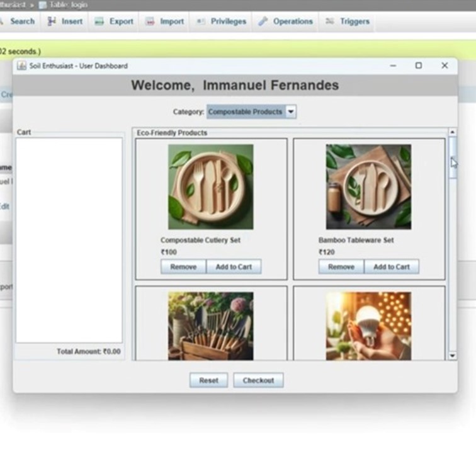The height and width of the screenshot is (476, 476).
Task: Open the Operations tab in phpMyAdmin
Action: point(285,21)
